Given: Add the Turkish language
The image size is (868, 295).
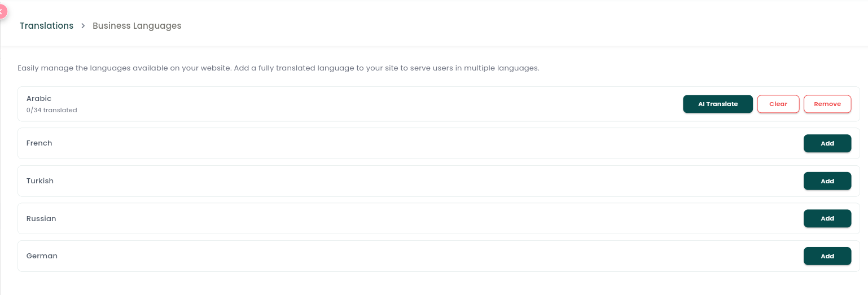Looking at the screenshot, I should 827,181.
